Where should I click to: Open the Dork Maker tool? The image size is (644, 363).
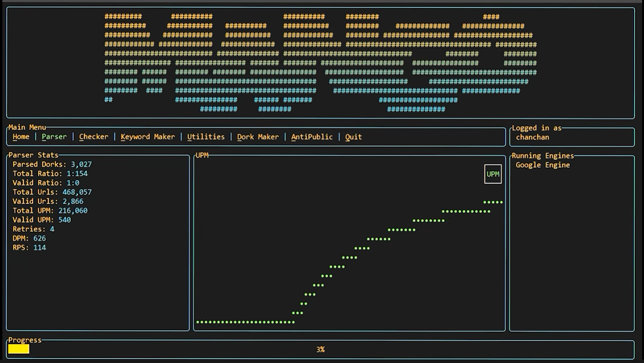pos(258,137)
